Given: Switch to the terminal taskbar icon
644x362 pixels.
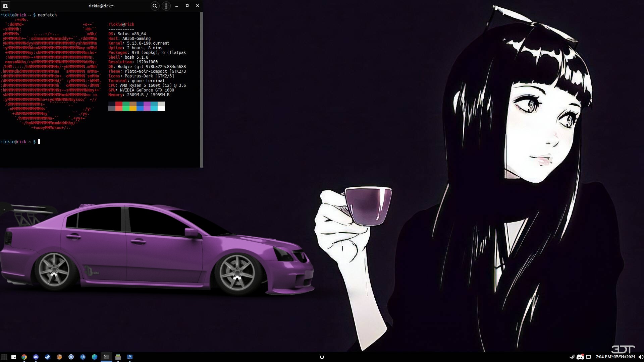Looking at the screenshot, I should pos(106,357).
